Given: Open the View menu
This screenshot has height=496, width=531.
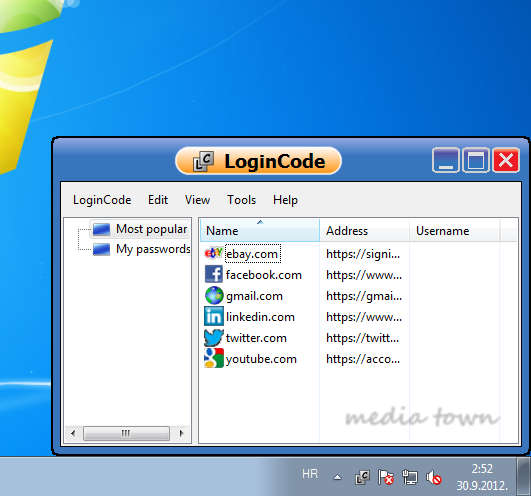Looking at the screenshot, I should tap(197, 200).
